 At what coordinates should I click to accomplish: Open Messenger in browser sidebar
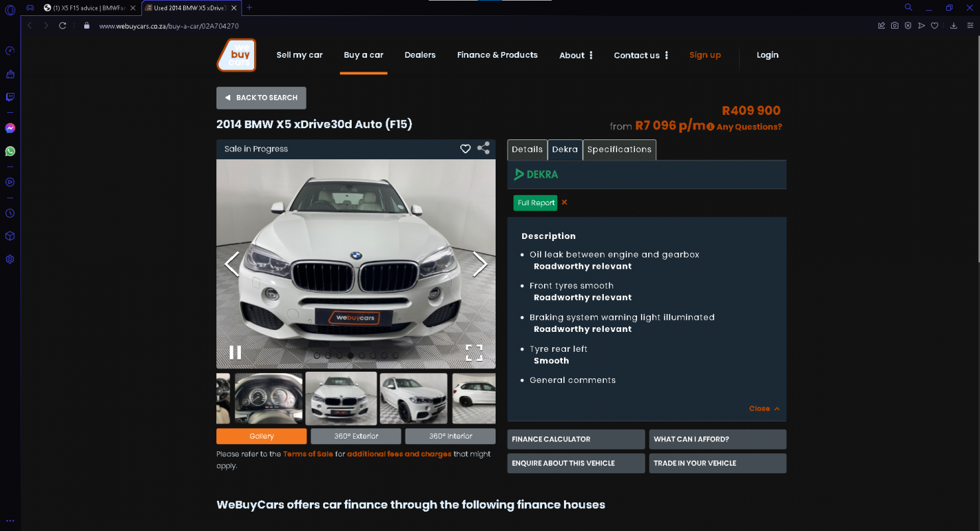(x=10, y=128)
